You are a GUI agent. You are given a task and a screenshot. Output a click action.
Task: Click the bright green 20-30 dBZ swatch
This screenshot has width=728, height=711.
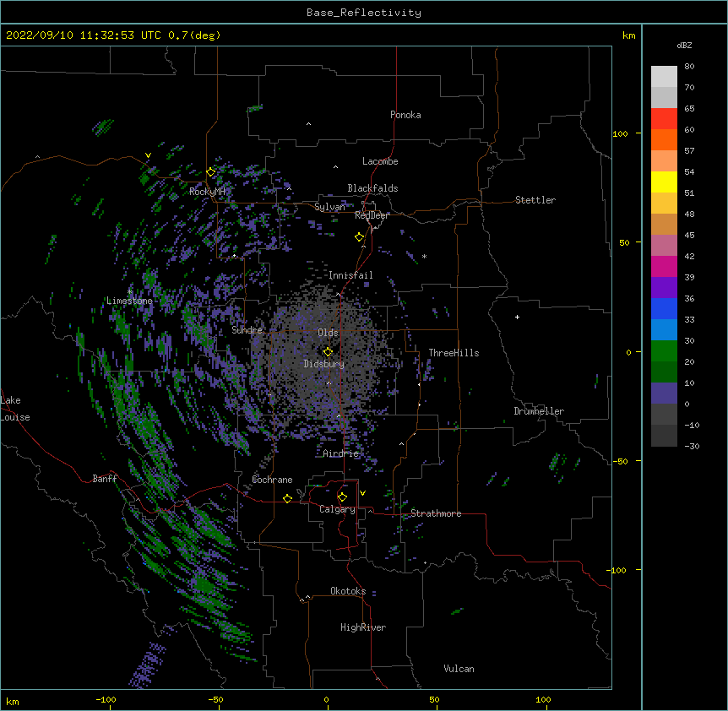click(664, 351)
